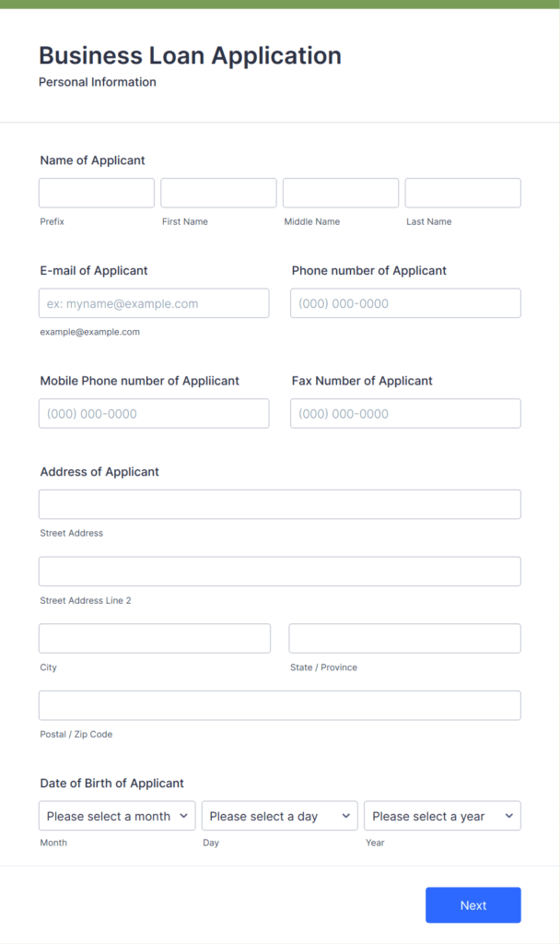Click the Phone number of Applicant field
This screenshot has width=560, height=944.
tap(405, 303)
